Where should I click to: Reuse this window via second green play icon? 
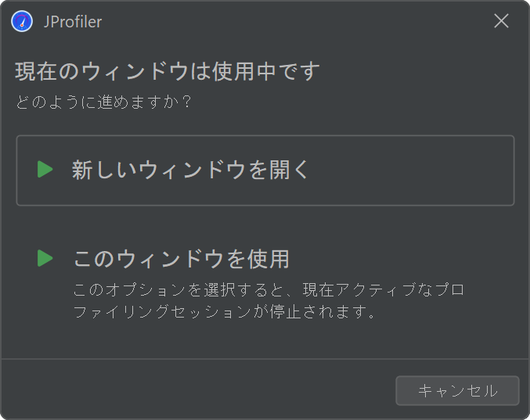tap(45, 258)
